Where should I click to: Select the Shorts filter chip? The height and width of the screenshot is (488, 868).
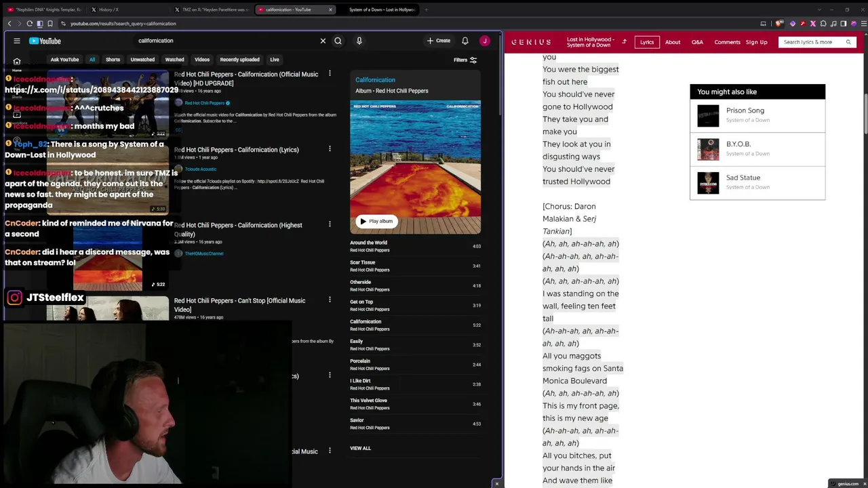(x=113, y=60)
